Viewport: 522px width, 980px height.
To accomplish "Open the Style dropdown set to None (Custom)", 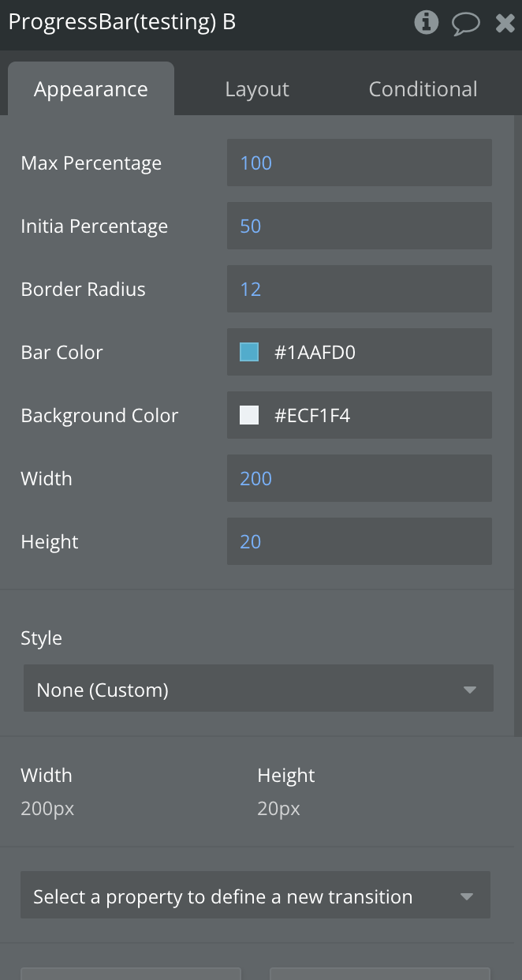I will [x=237, y=690].
